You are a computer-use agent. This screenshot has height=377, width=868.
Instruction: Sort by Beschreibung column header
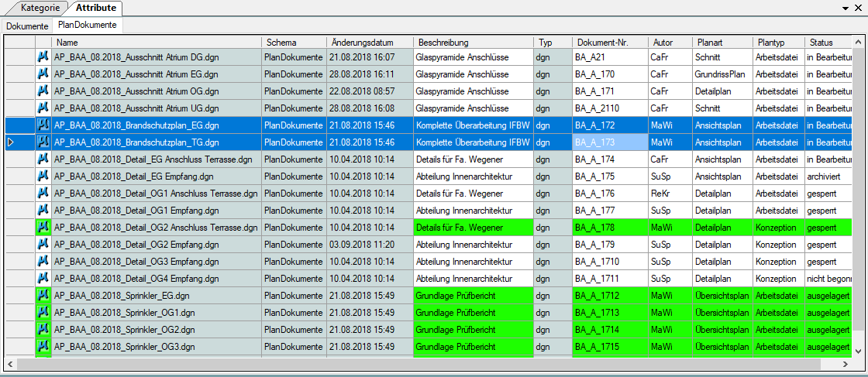pyautogui.click(x=474, y=43)
